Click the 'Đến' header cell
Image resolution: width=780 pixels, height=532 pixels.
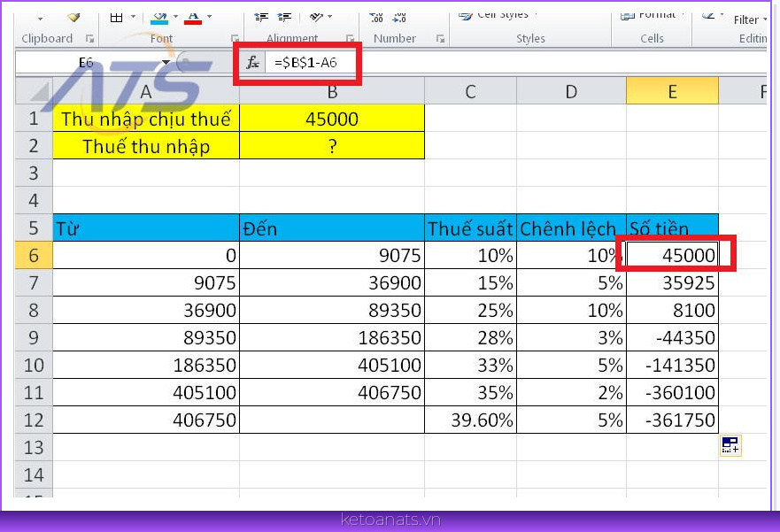tap(332, 228)
